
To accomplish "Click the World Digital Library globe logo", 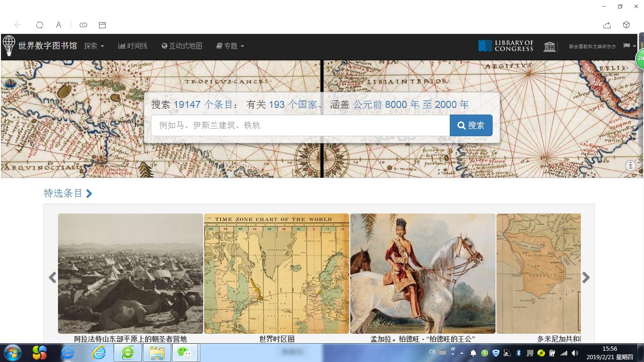I will pyautogui.click(x=9, y=46).
